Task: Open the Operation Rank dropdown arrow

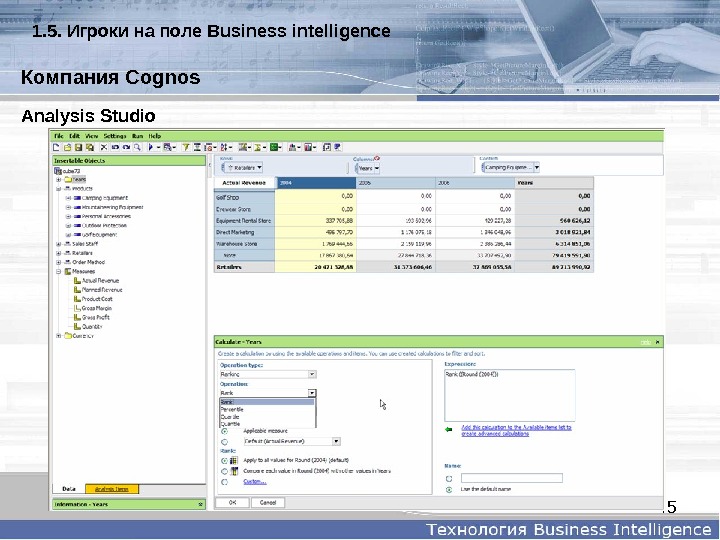Action: 312,393
